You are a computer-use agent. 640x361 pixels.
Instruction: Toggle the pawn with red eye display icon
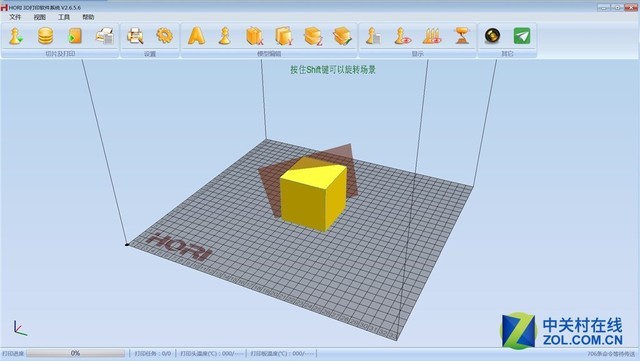[403, 36]
